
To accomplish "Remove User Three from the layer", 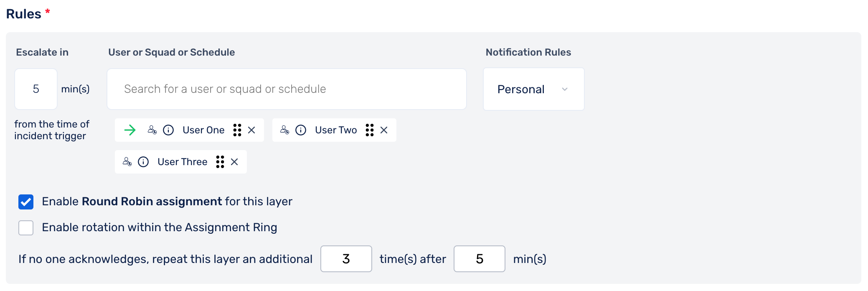I will 234,162.
